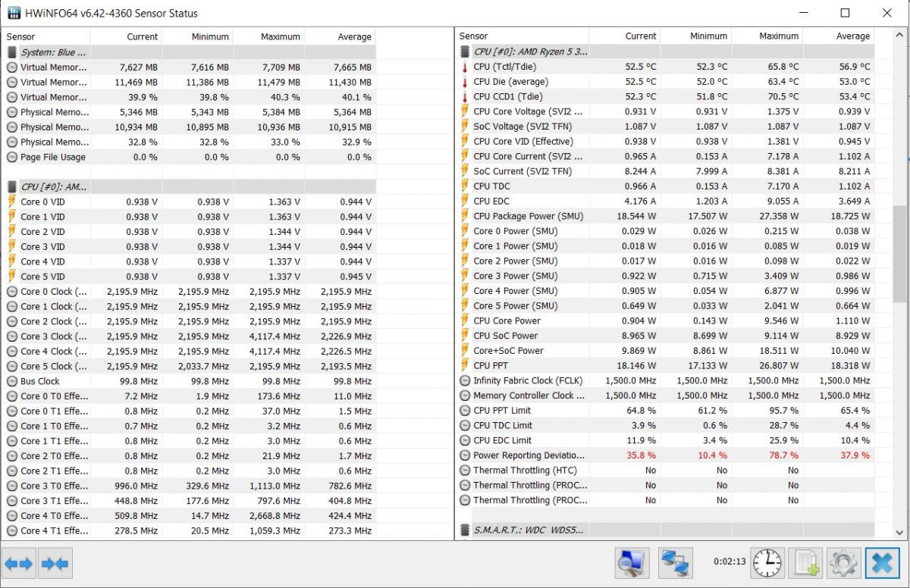Select the 'Core 2 T0 Effe...' row
The width and height of the screenshot is (910, 588).
[x=190, y=456]
